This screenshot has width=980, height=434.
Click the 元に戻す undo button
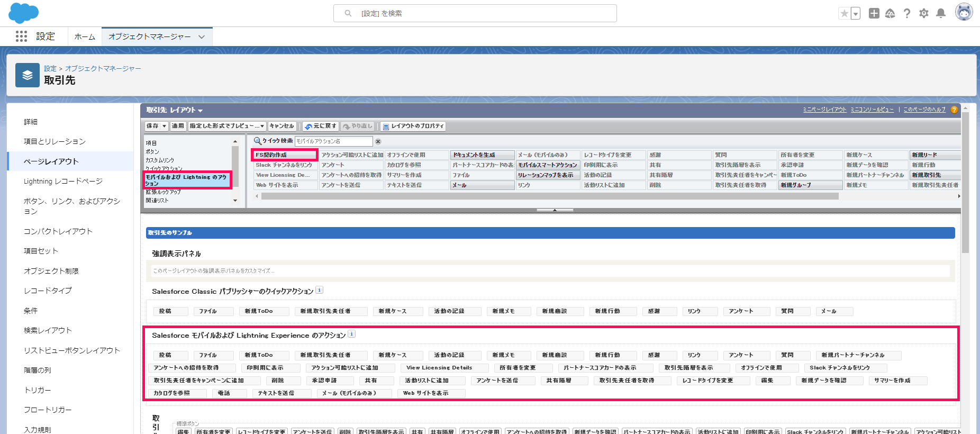[x=321, y=126]
